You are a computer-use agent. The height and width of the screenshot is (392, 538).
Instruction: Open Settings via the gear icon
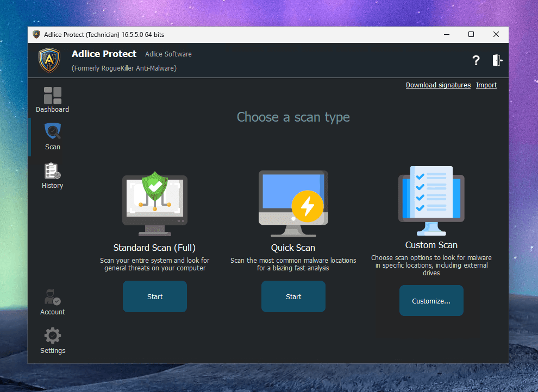(53, 336)
